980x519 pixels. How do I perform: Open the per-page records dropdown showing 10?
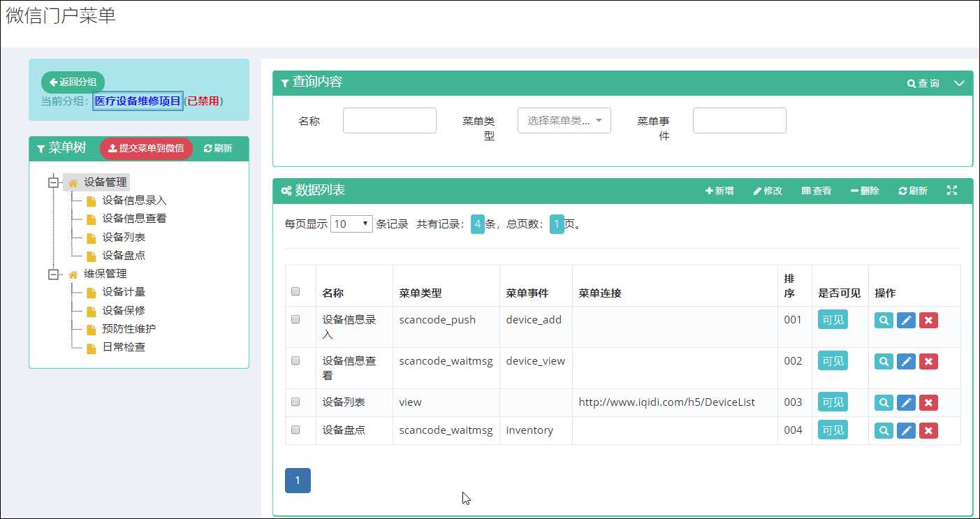coord(351,224)
